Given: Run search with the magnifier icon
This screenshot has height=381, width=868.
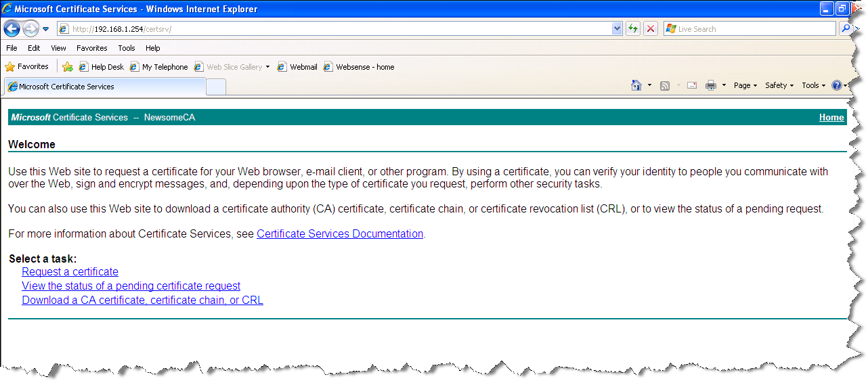Looking at the screenshot, I should click(x=846, y=28).
